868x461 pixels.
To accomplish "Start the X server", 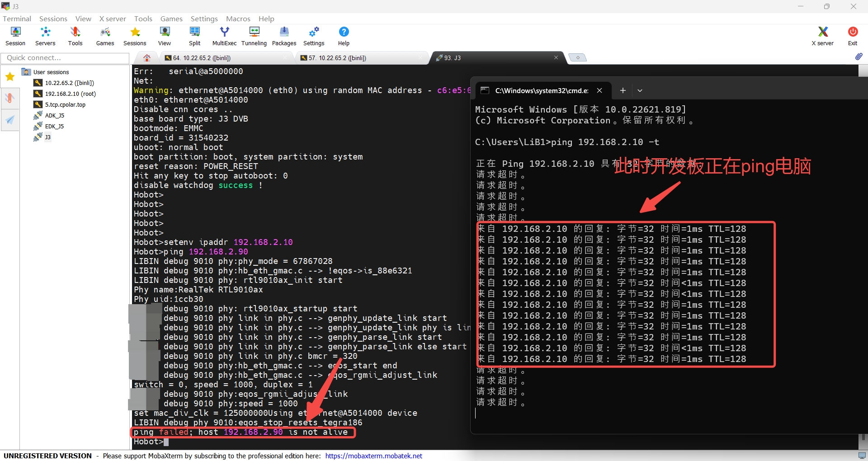I will (822, 36).
